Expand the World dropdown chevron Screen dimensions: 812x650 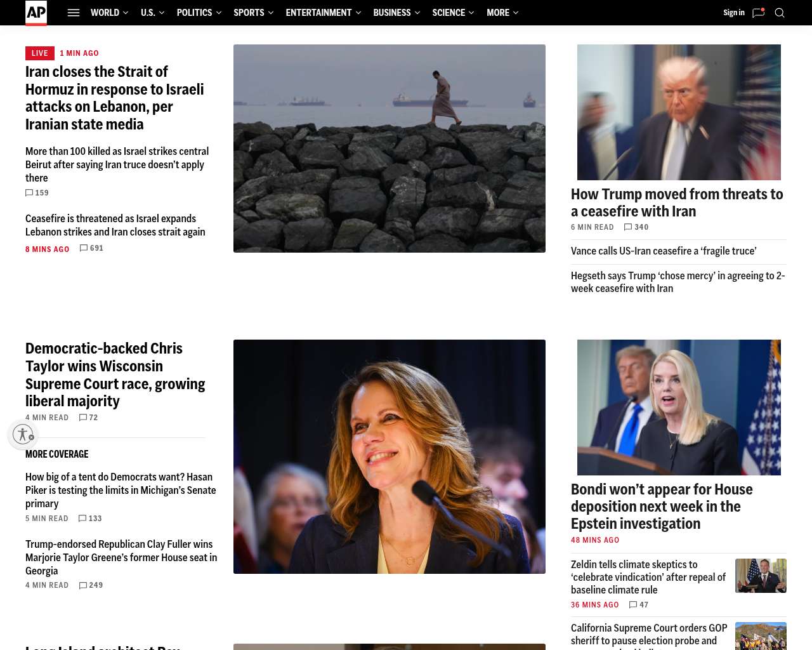pos(126,13)
